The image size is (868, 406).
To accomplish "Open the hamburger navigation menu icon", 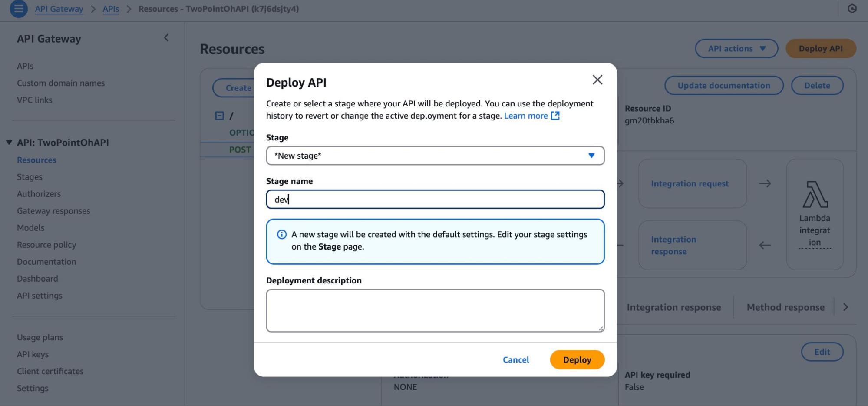I will [x=19, y=9].
